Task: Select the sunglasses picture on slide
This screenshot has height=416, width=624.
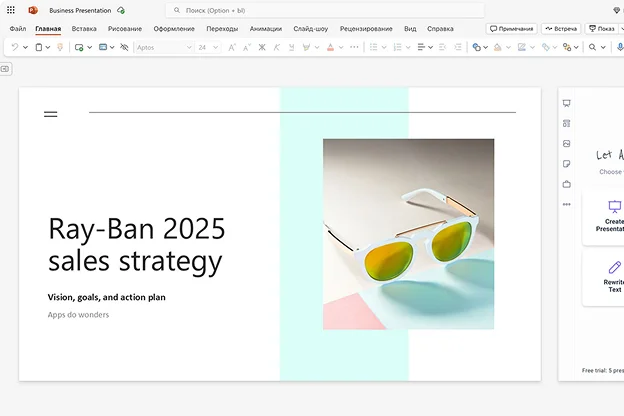Action: 409,234
